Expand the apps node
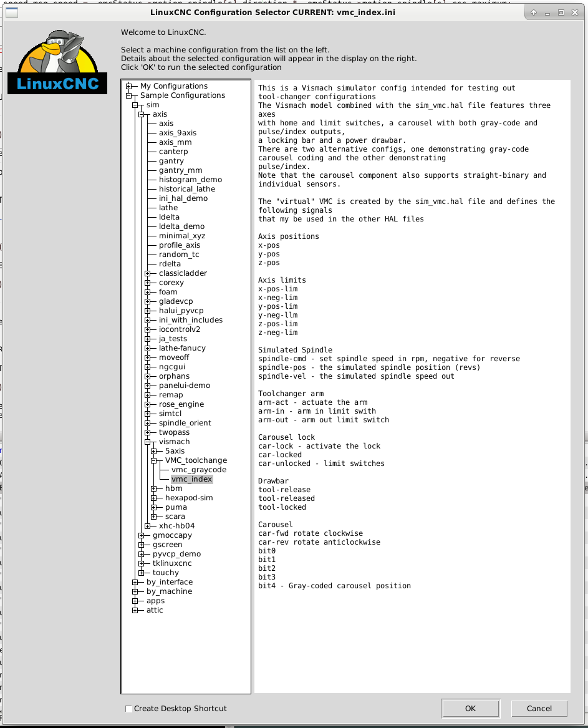 click(x=135, y=601)
